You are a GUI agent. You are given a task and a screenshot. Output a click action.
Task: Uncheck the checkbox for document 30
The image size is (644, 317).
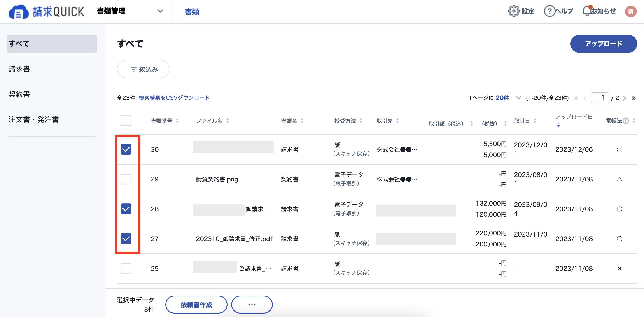126,149
